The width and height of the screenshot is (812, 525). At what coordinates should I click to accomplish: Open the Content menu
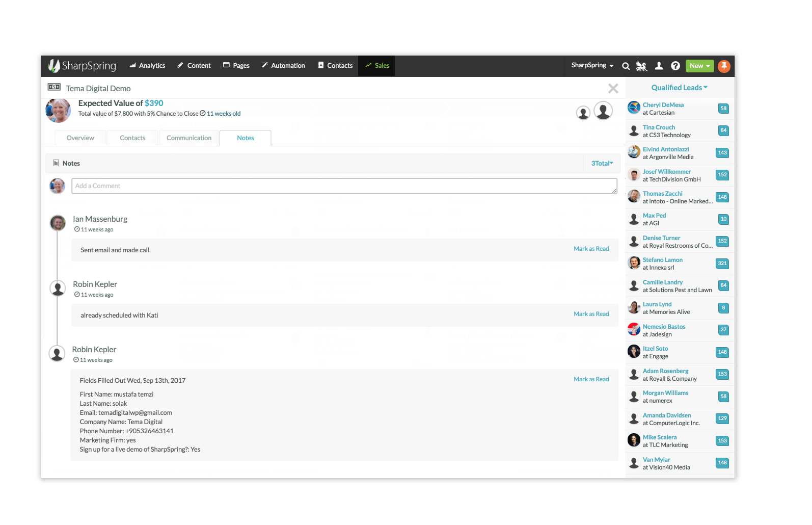194,66
